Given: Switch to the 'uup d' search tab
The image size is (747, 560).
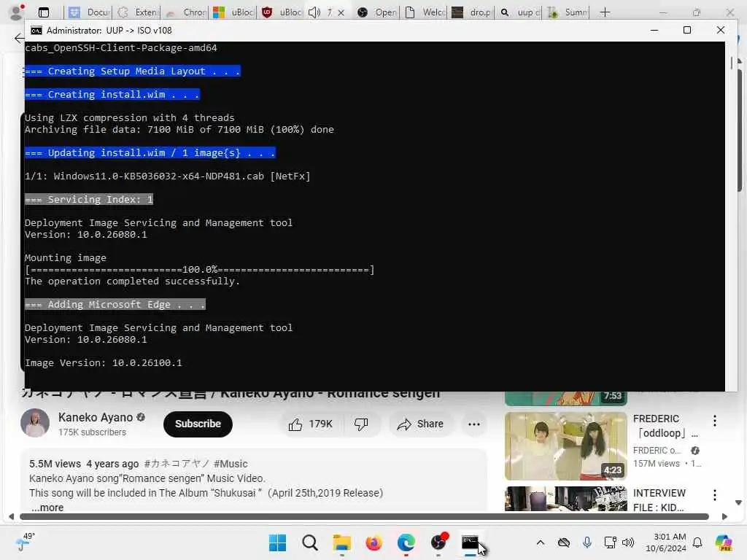Looking at the screenshot, I should tap(519, 12).
